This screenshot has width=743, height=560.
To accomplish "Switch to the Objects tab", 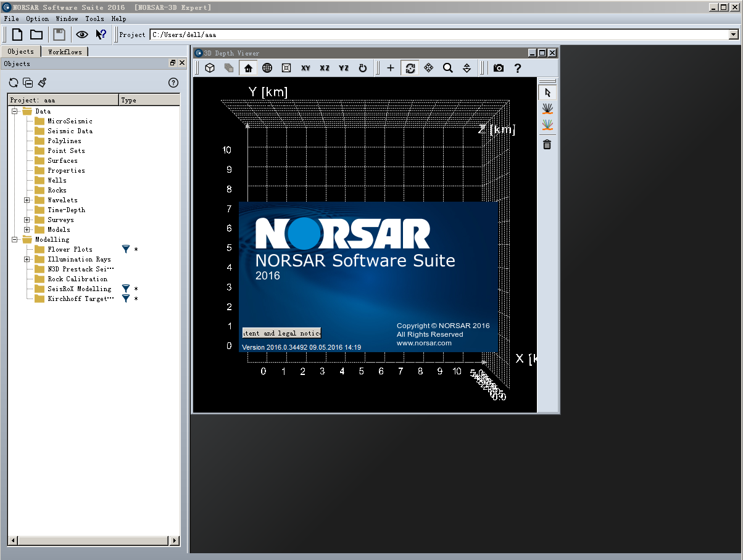I will (x=21, y=51).
